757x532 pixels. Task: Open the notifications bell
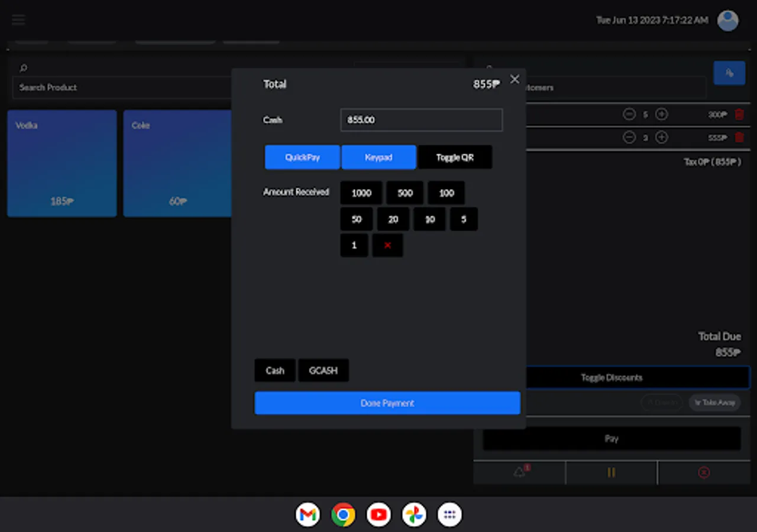[520, 472]
